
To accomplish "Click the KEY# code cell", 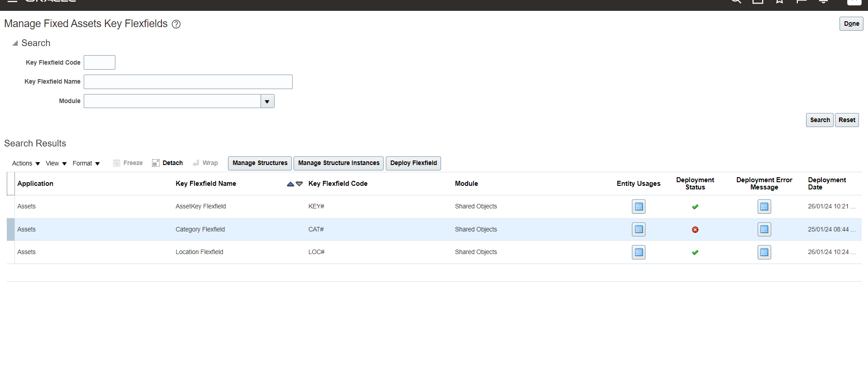I will coord(316,207).
